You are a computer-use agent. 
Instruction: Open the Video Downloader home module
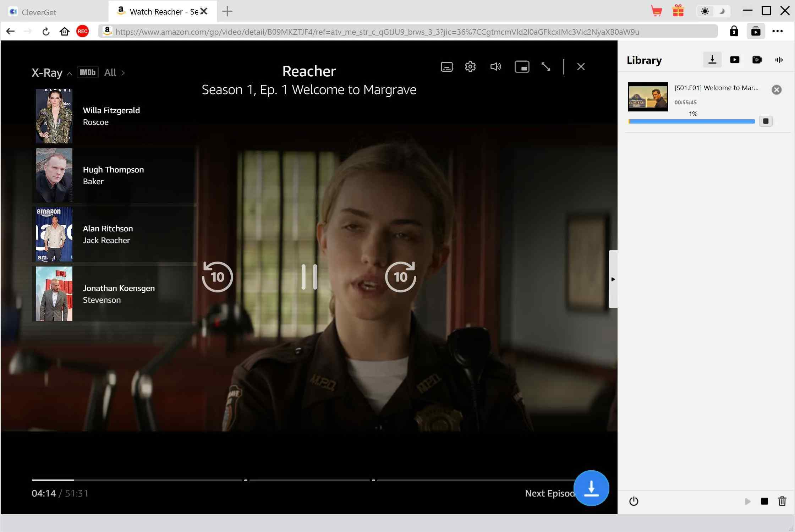(756, 31)
